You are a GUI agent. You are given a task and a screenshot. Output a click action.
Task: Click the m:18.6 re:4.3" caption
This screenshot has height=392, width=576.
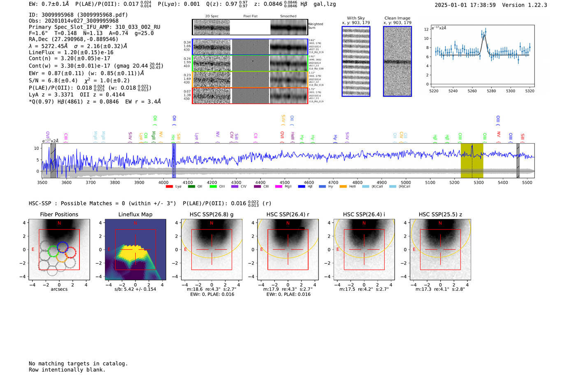click(211, 289)
